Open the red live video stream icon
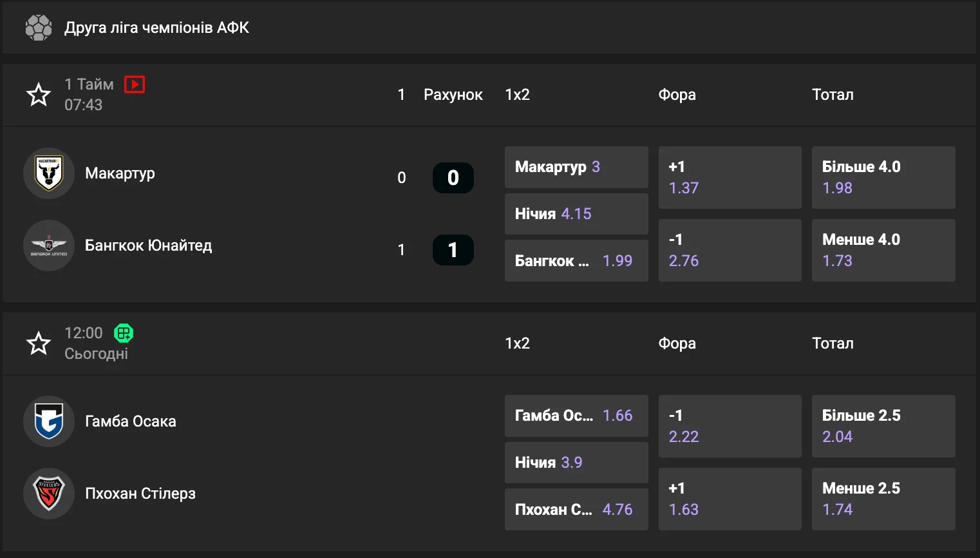The image size is (980, 558). (x=135, y=84)
